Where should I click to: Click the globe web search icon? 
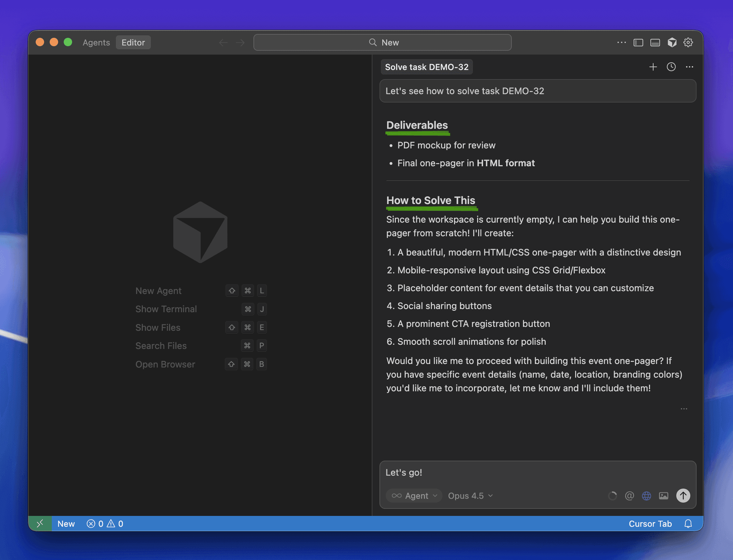point(647,496)
